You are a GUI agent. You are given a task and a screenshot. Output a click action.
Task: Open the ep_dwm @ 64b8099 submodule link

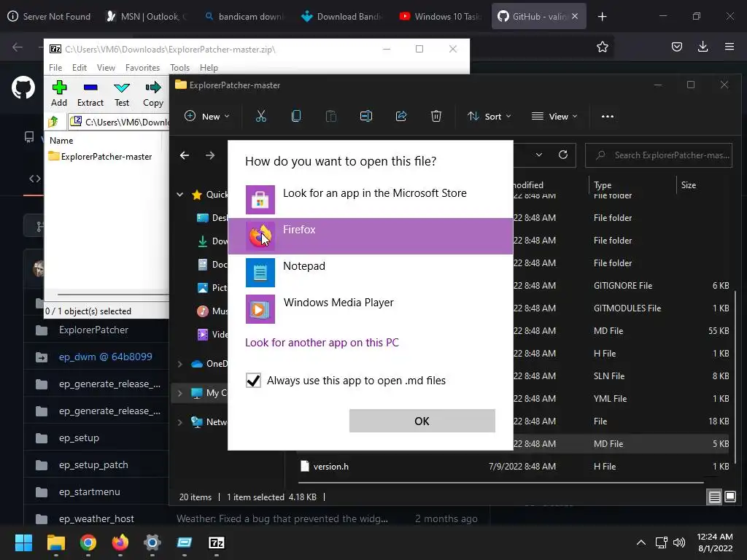coord(105,357)
